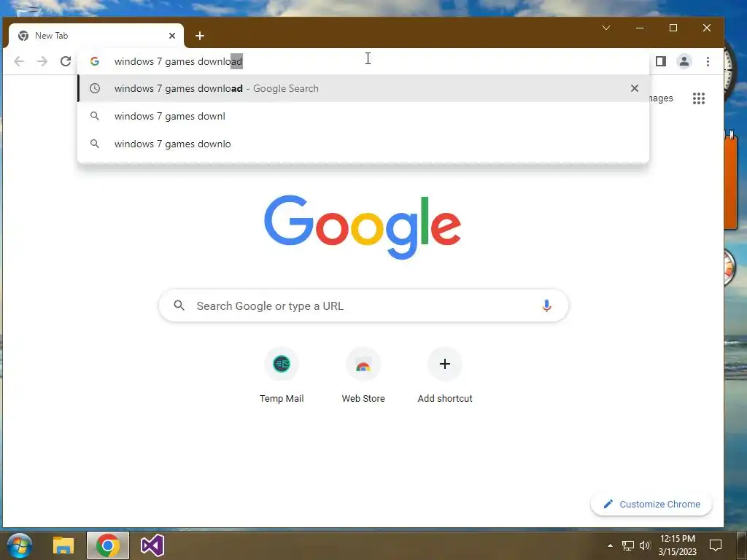Open the network tray icon
The width and height of the screenshot is (747, 560).
pos(628,545)
